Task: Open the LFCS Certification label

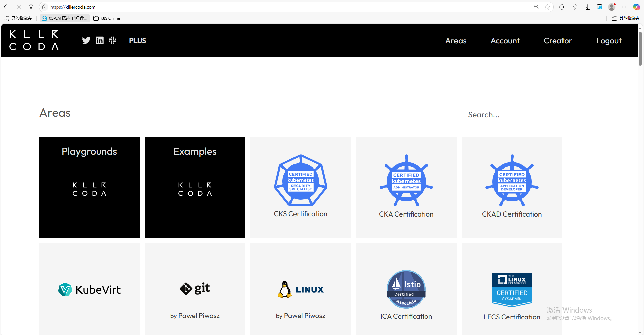Action: [512, 317]
